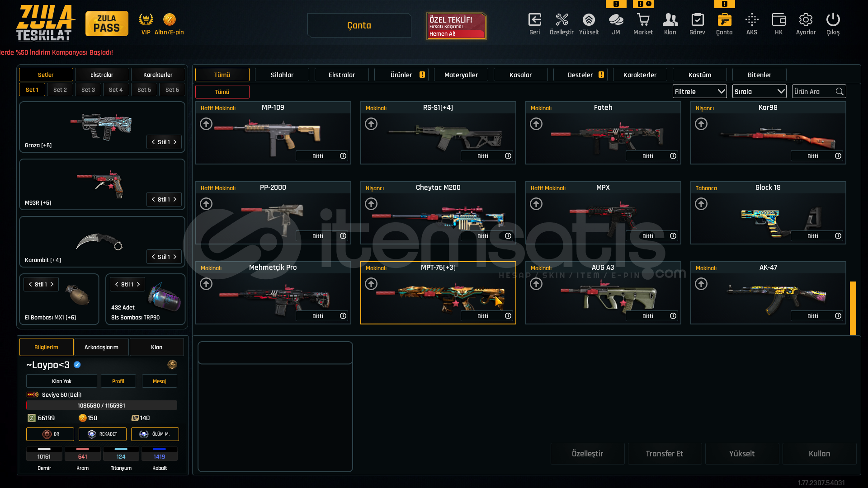Click the inventory list scrollbar

[853, 308]
